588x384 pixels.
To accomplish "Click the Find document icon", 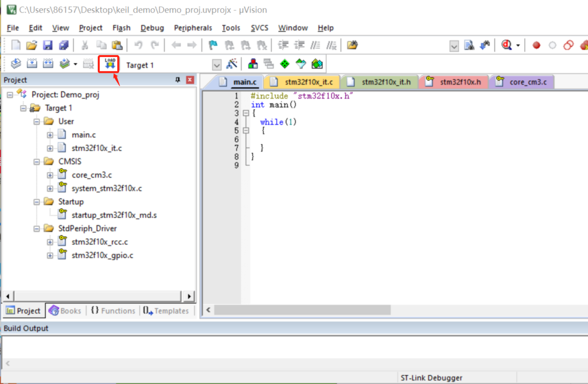I will (469, 45).
